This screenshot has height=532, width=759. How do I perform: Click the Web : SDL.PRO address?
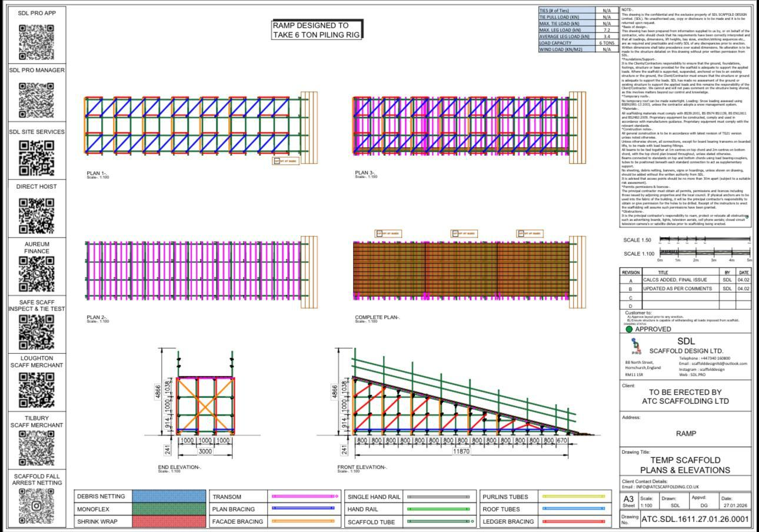692,374
